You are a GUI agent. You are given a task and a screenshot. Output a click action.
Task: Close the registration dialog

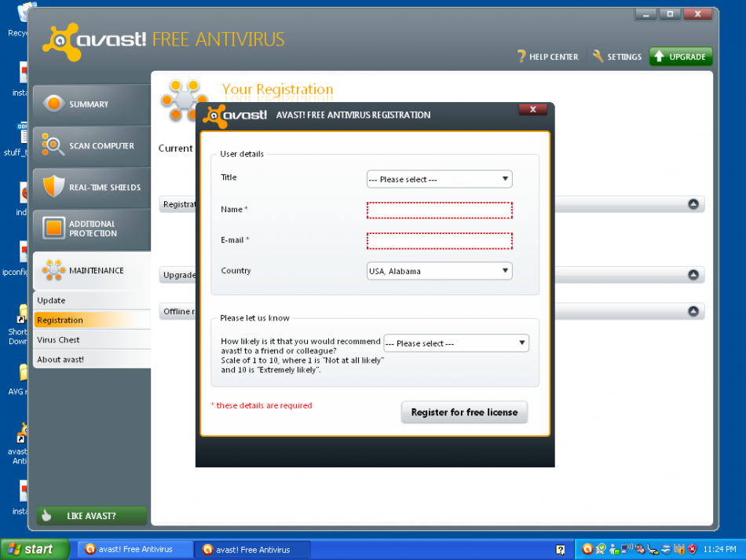click(532, 109)
